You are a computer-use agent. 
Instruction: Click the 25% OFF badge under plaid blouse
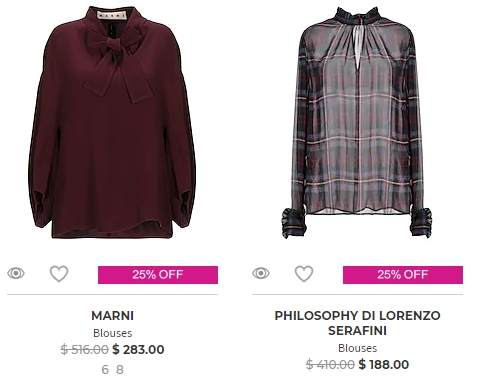[x=403, y=275]
